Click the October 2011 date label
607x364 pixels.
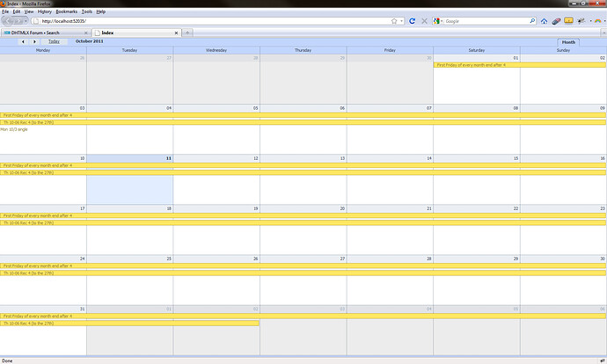pos(90,41)
